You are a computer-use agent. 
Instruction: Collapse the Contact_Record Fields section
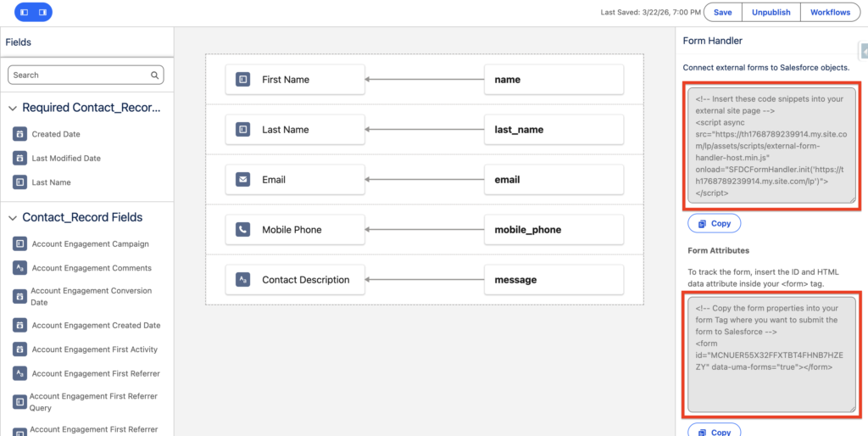(x=13, y=218)
